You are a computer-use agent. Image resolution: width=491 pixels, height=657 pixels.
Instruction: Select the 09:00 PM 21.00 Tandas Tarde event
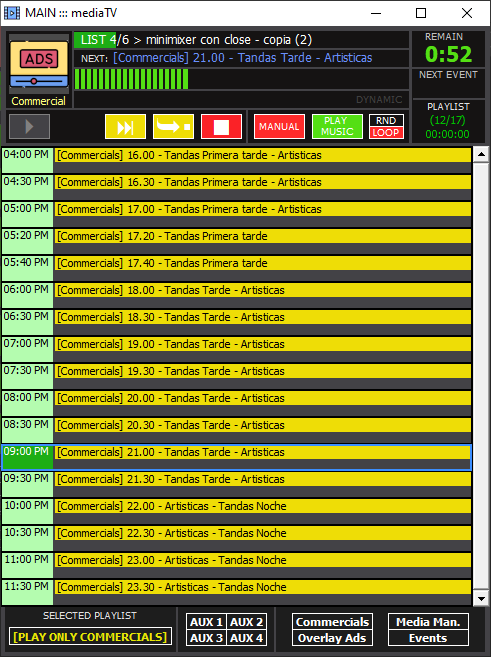click(237, 457)
